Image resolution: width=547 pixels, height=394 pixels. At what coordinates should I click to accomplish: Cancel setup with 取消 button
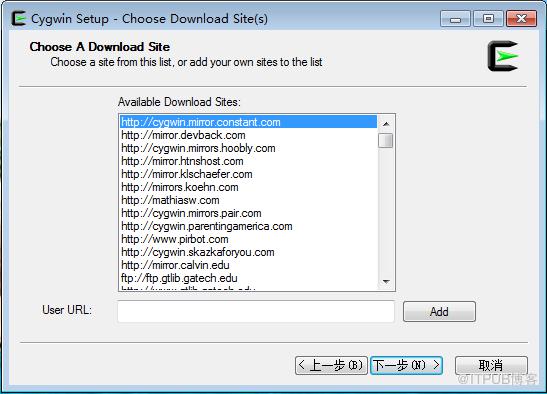(491, 365)
